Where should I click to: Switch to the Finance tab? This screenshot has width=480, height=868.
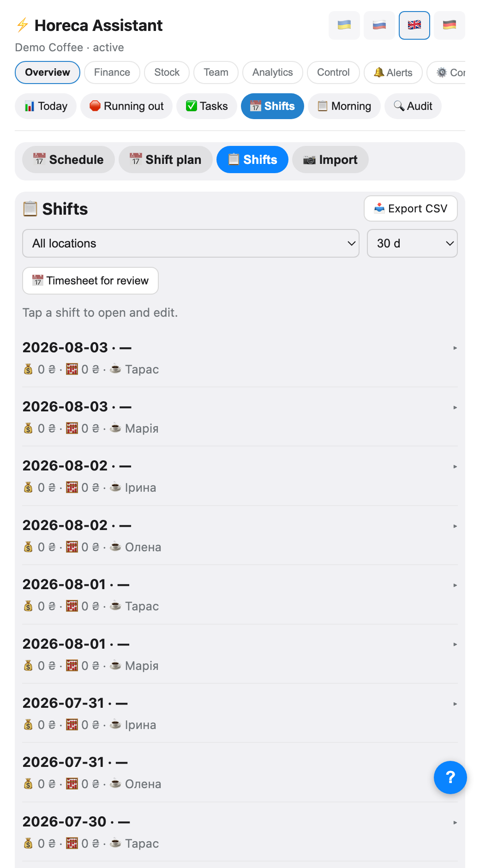(112, 72)
